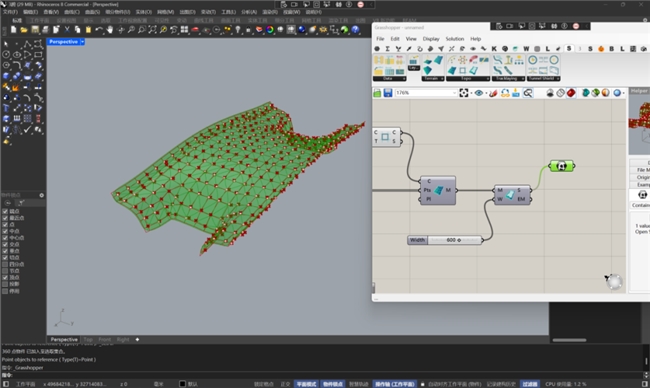This screenshot has width=650, height=388.
Task: Toggle the 中点 osnap checkbox
Action: point(5,231)
